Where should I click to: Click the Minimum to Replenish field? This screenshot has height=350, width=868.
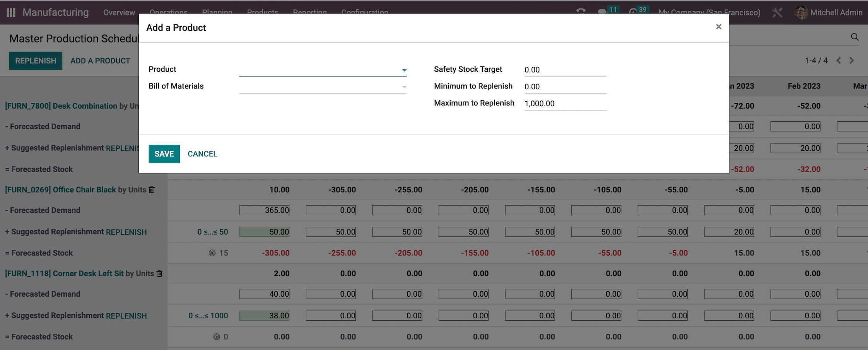point(565,87)
